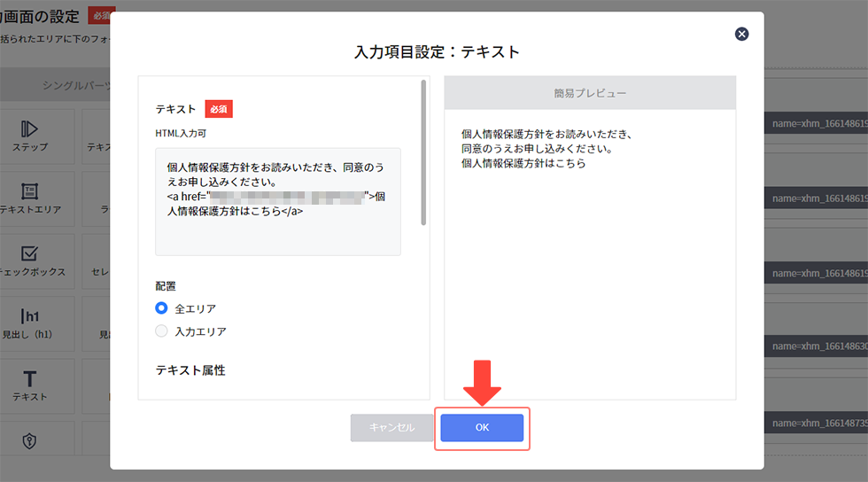Click the name=xhm_16148735 row
868x482 pixels.
coord(817,424)
